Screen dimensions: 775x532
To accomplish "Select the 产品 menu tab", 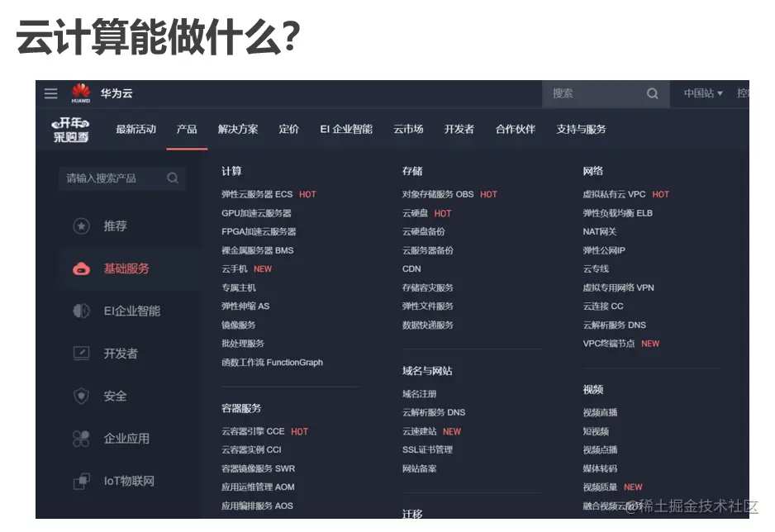I will click(x=187, y=130).
